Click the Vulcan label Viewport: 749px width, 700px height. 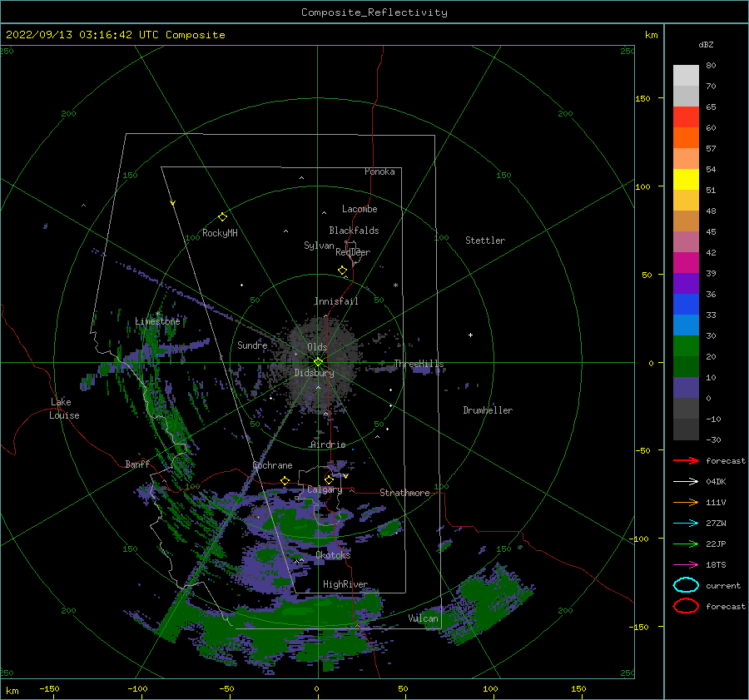[424, 618]
